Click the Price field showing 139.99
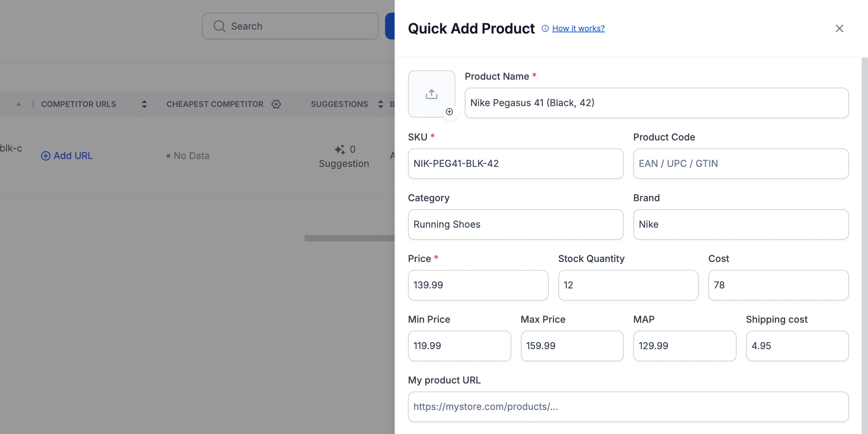Image resolution: width=868 pixels, height=434 pixels. pos(478,285)
